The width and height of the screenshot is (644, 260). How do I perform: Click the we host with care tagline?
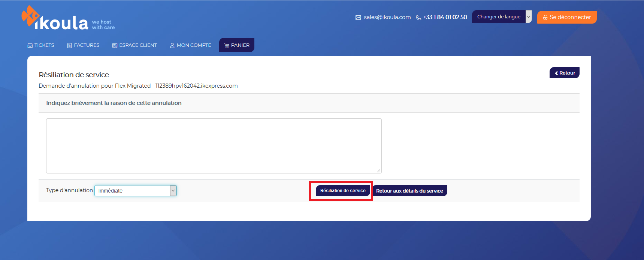(x=103, y=25)
